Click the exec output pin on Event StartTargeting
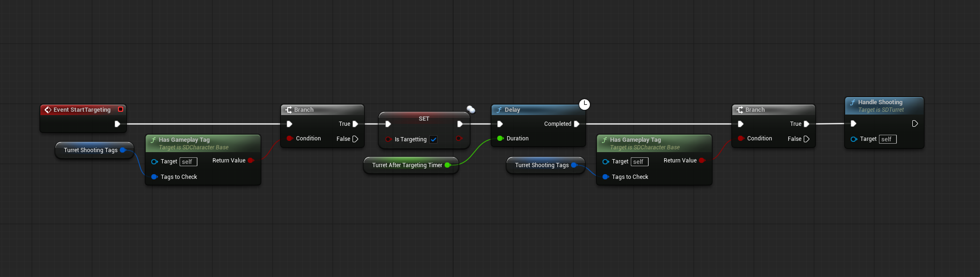Image resolution: width=980 pixels, height=277 pixels. coord(117,124)
